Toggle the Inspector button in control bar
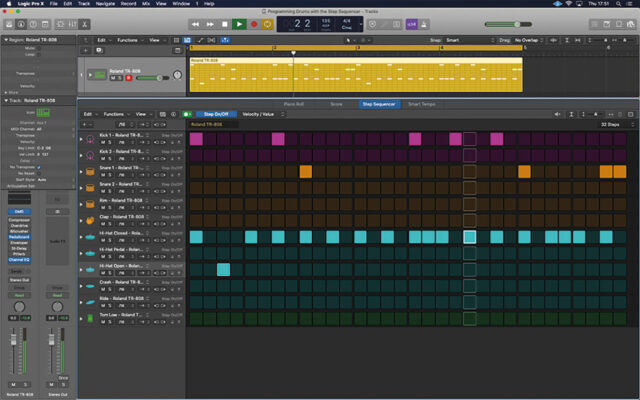The height and width of the screenshot is (400, 640). (21, 24)
